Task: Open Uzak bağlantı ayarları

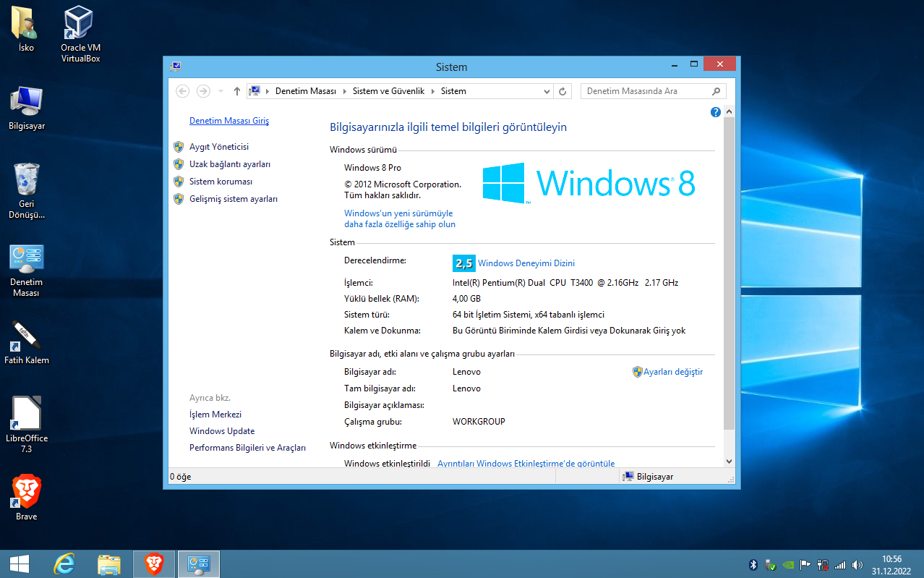Action: [x=230, y=164]
